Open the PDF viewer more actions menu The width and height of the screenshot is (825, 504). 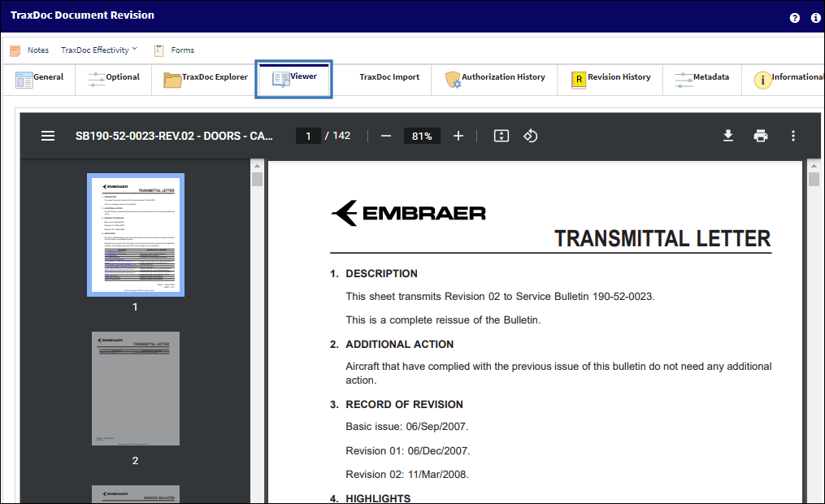793,136
